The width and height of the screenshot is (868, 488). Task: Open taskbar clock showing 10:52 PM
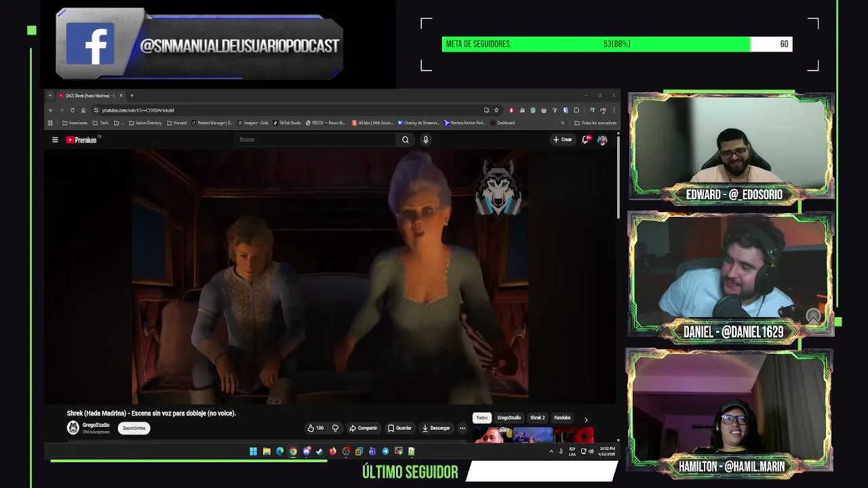607,451
